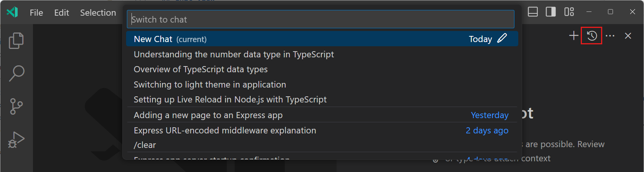Open the Run and Debug view
The image size is (644, 172).
point(16,140)
